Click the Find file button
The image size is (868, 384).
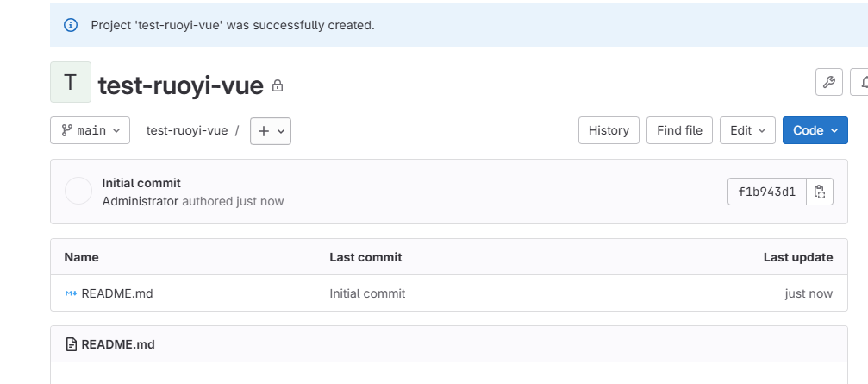[679, 130]
